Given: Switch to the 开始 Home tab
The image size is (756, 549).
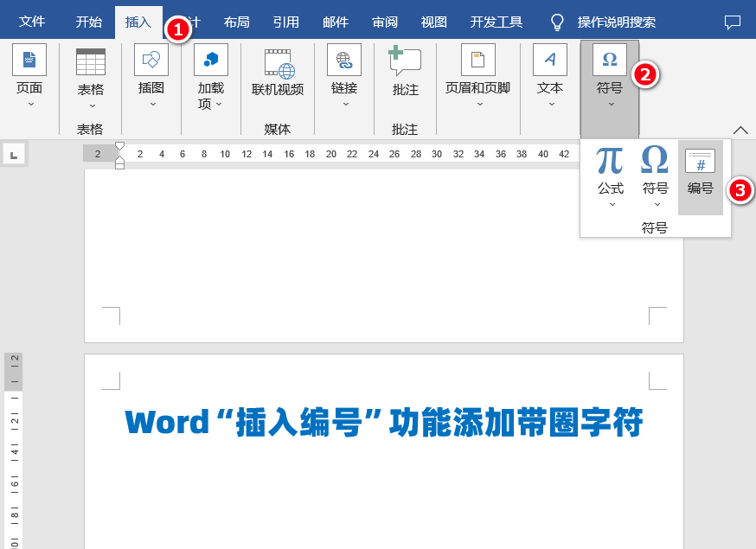Looking at the screenshot, I should click(x=89, y=22).
